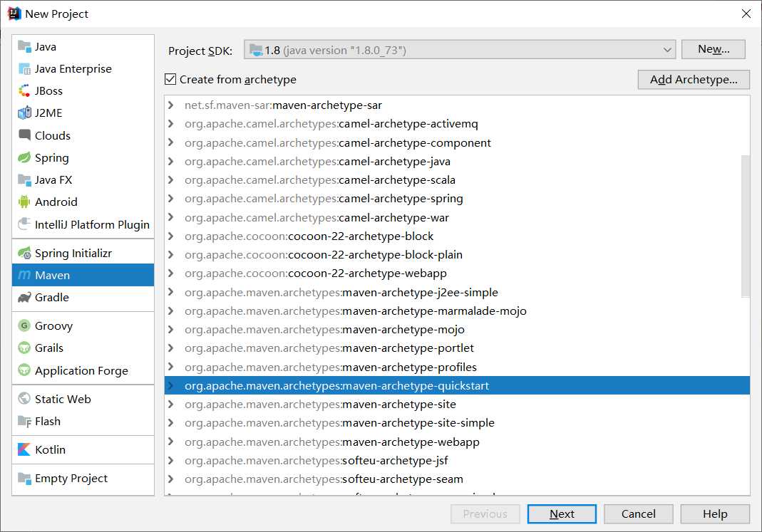The image size is (762, 532).
Task: Select the Android robot icon
Action: [24, 202]
